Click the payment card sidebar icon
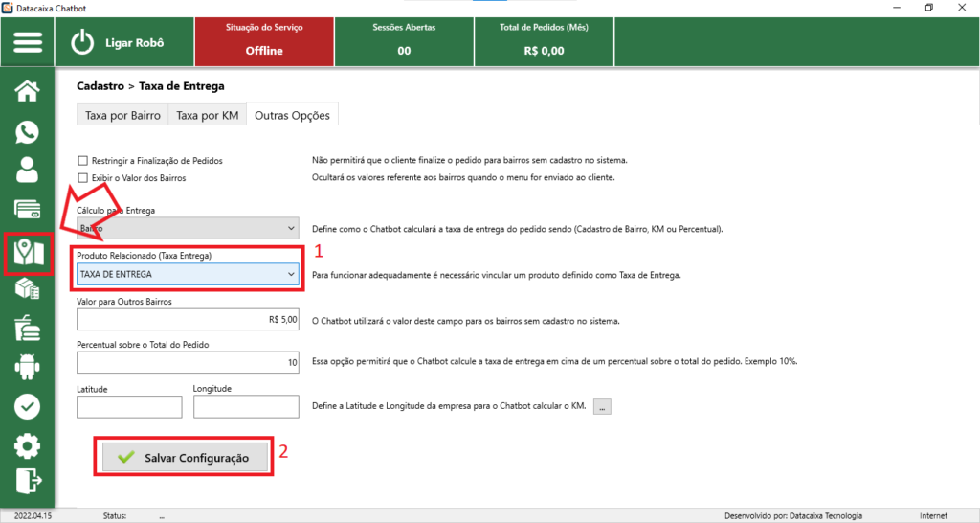 [28, 210]
